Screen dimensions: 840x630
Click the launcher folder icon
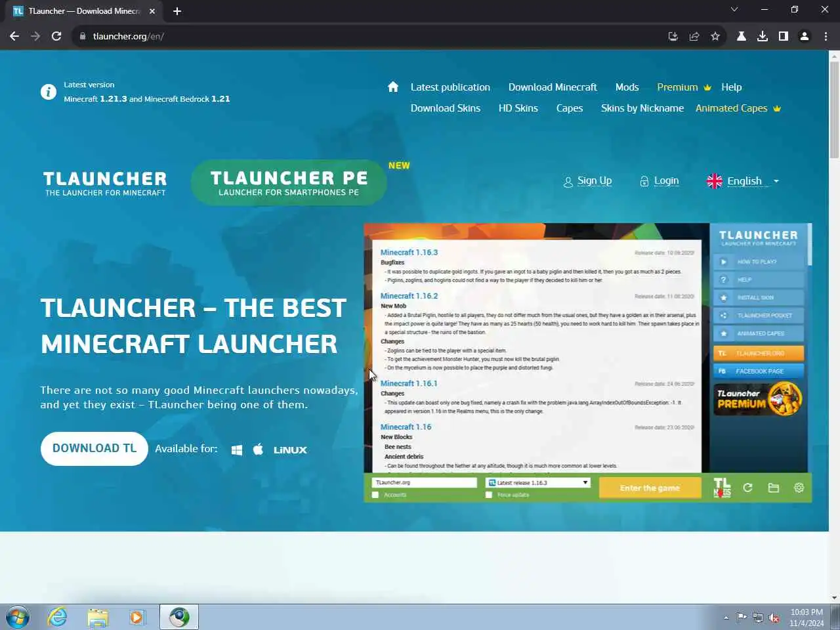(x=773, y=488)
